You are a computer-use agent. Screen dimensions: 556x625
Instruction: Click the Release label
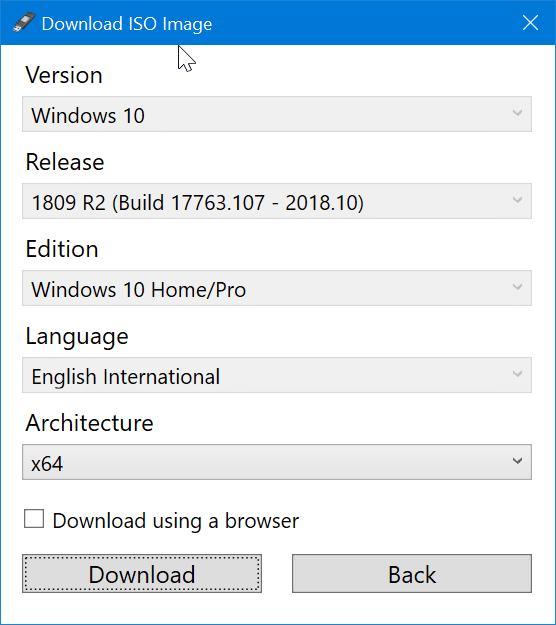click(x=65, y=162)
